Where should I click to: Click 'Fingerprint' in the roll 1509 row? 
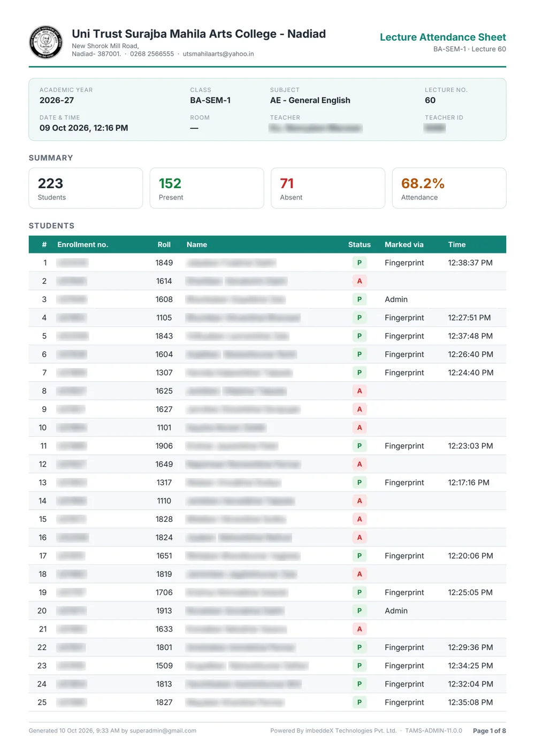pyautogui.click(x=404, y=666)
